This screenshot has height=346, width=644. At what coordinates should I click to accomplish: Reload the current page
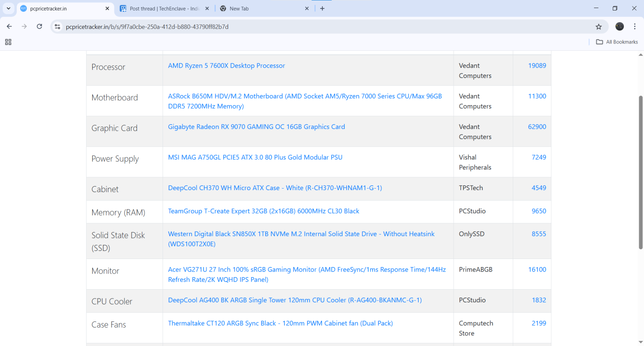point(39,27)
